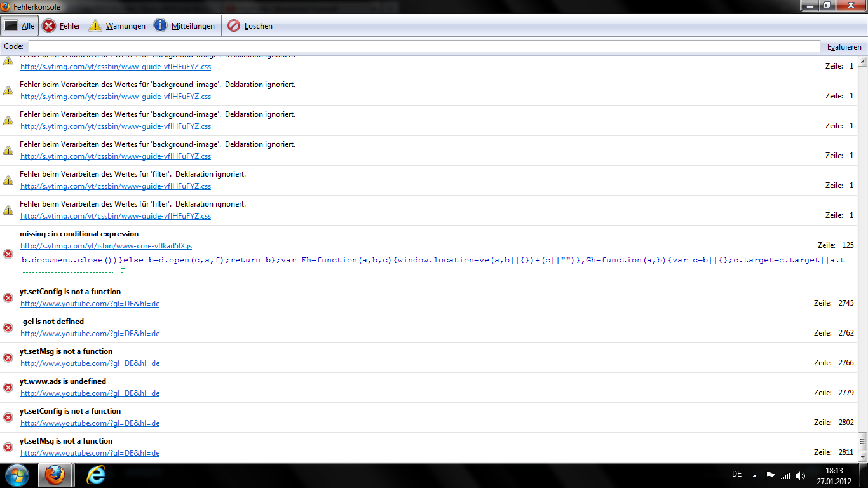Screen dimensions: 868x488
Task: Filter console by Warnungen warnings
Action: 118,26
